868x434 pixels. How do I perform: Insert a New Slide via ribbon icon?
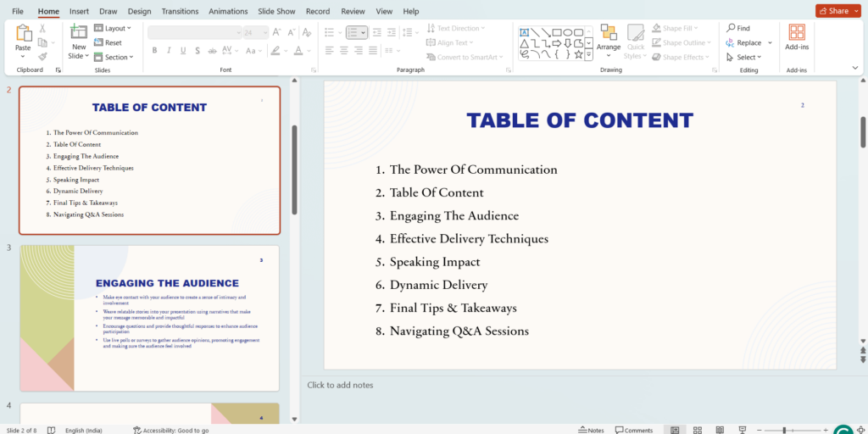pyautogui.click(x=78, y=34)
